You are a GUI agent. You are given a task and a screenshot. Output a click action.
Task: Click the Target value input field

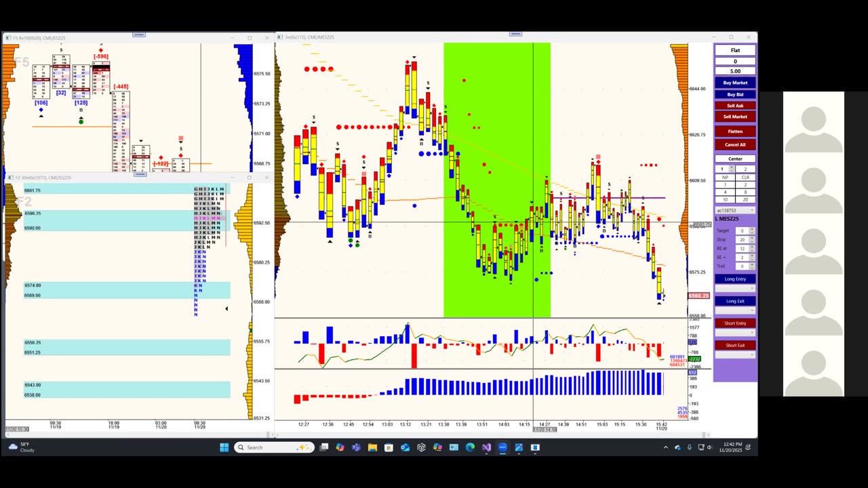[x=742, y=230]
